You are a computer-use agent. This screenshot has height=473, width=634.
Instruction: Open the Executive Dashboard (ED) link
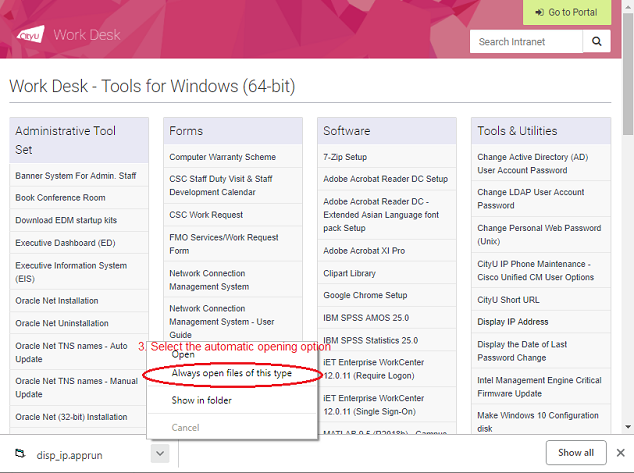pyautogui.click(x=65, y=243)
